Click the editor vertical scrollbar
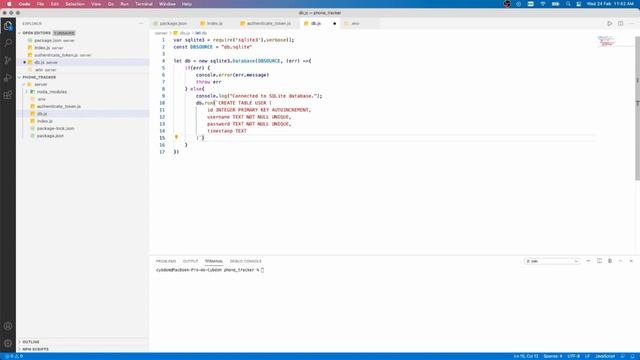 (x=637, y=108)
